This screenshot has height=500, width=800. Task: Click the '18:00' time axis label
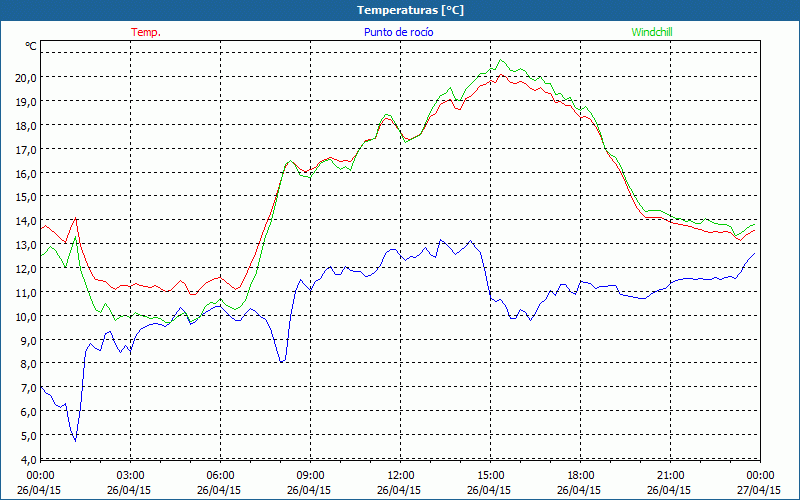[580, 476]
